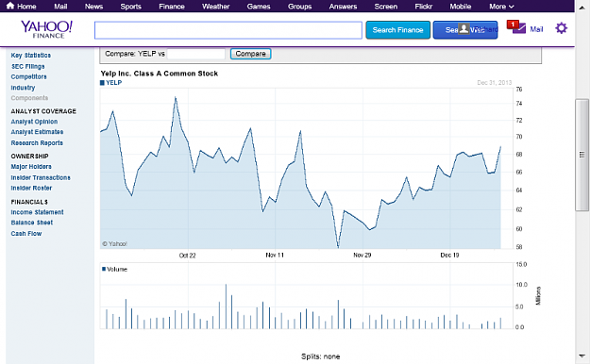This screenshot has width=590, height=364.
Task: Open Screen in top navigation
Action: pyautogui.click(x=386, y=7)
